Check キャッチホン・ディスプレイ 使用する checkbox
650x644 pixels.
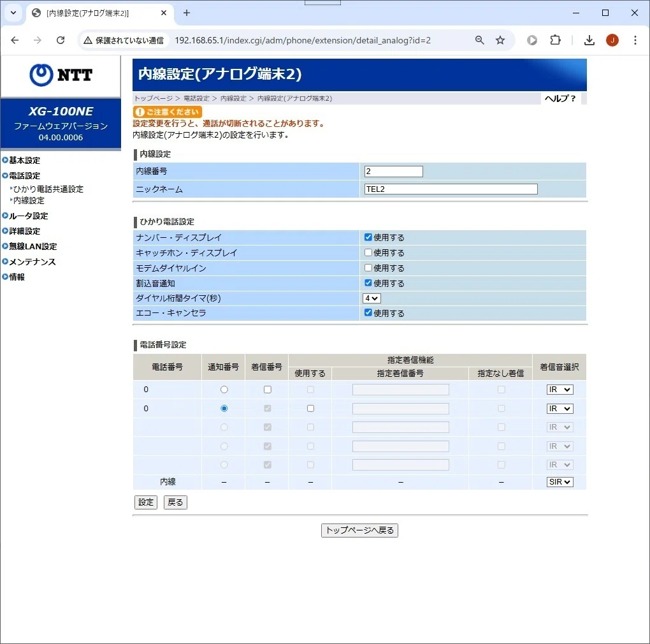click(368, 252)
